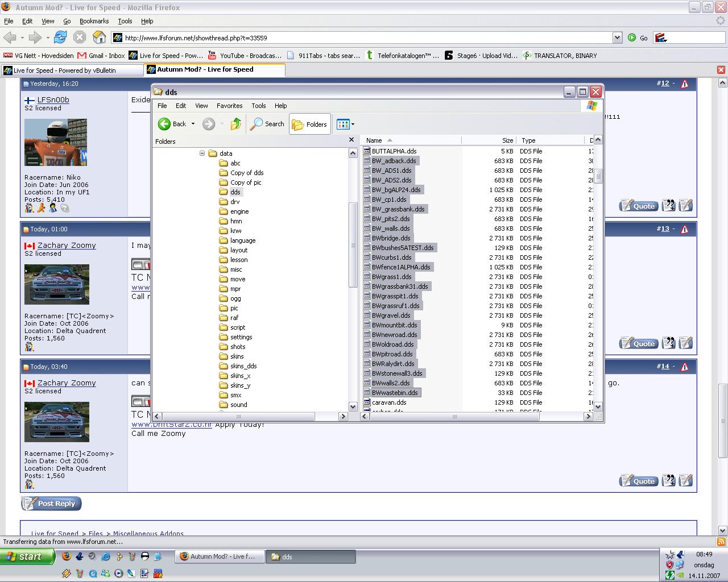The height and width of the screenshot is (582, 728).
Task: Click the Up folder icon in Explorer
Action: click(x=235, y=124)
